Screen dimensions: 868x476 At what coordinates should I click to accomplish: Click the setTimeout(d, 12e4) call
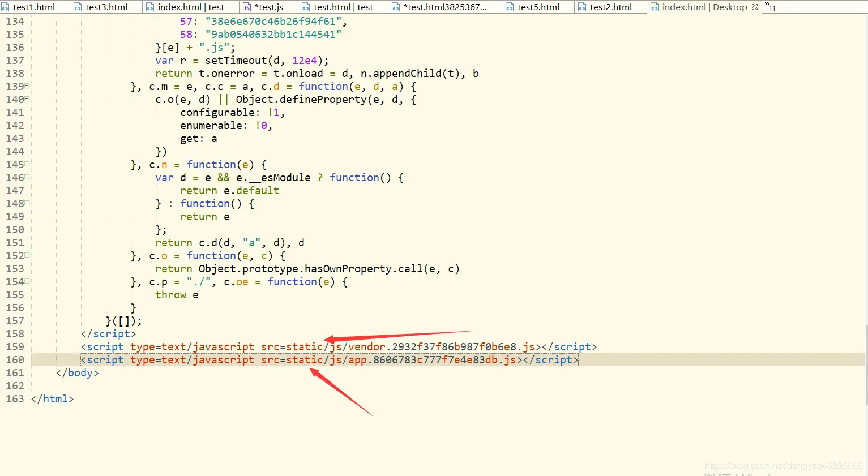[264, 61]
